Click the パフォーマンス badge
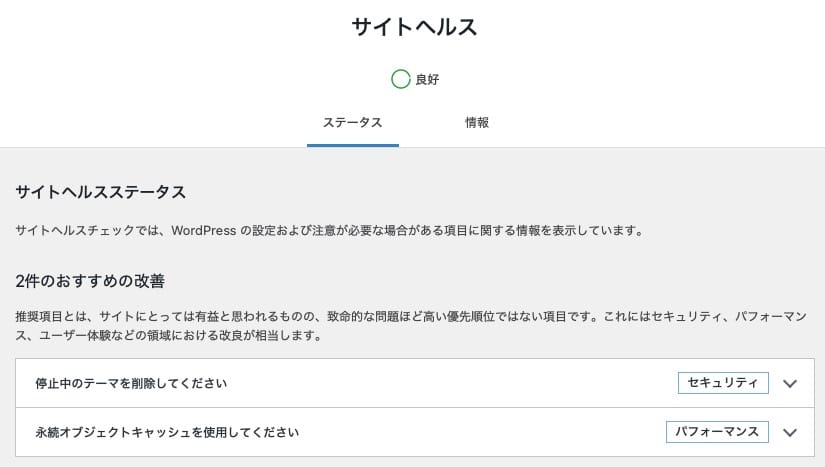Screen dimensions: 825x467 pos(717,433)
